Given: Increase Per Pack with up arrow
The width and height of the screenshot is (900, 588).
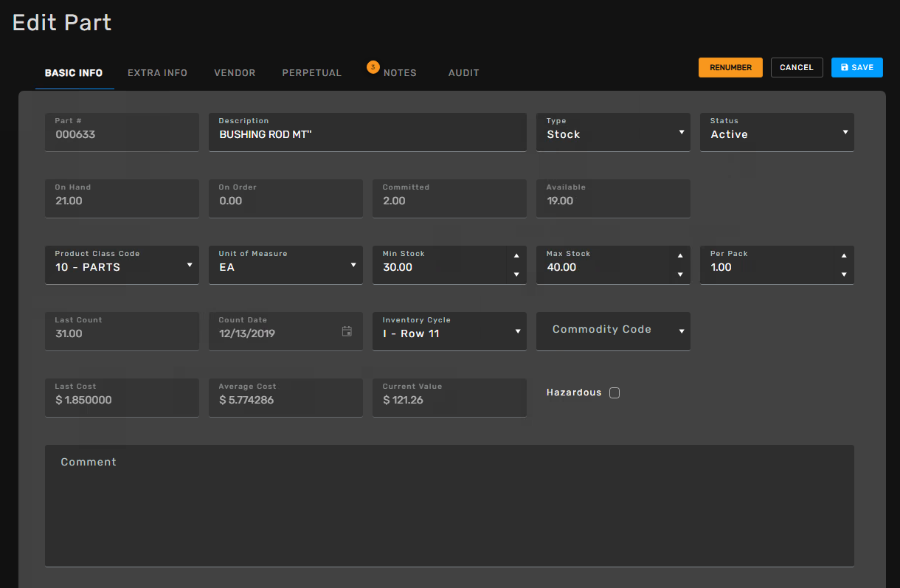Looking at the screenshot, I should (x=844, y=256).
